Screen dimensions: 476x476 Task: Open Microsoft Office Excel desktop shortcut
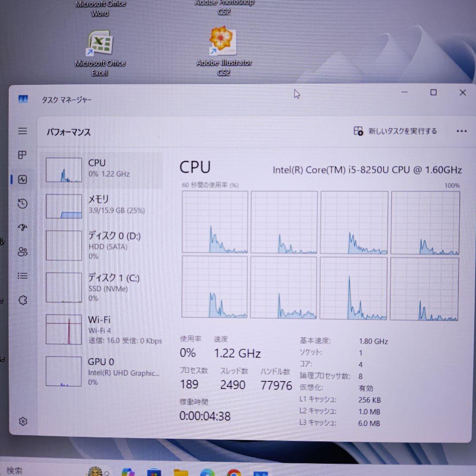click(100, 53)
